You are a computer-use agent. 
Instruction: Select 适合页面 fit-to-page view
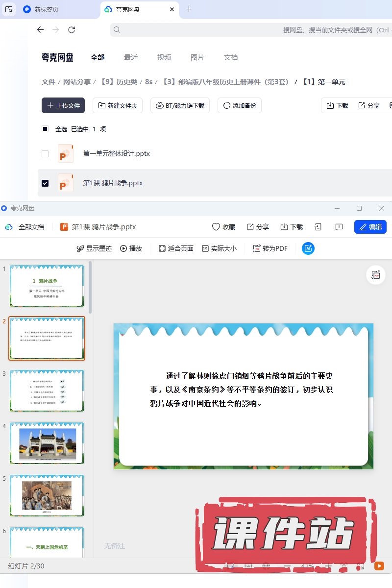(x=176, y=248)
